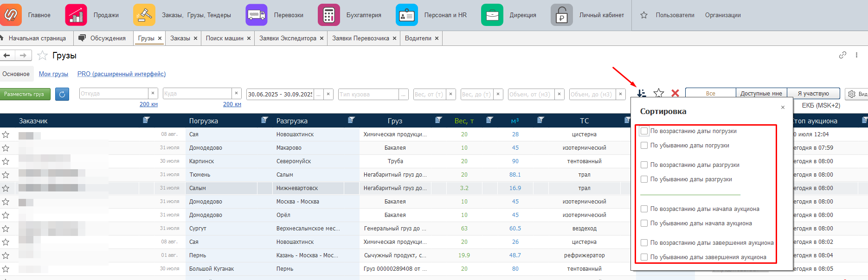Open the Главное section icon

click(x=10, y=15)
